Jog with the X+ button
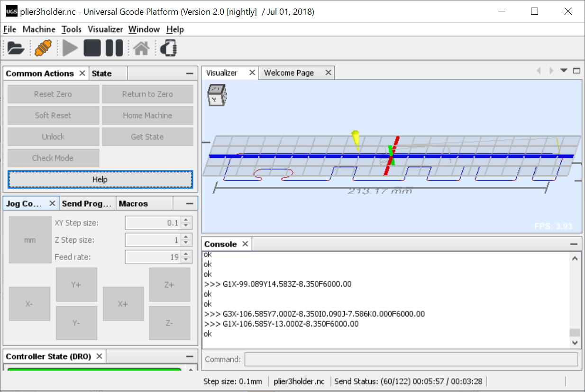Viewport: 585px width, 392px height. (x=123, y=304)
